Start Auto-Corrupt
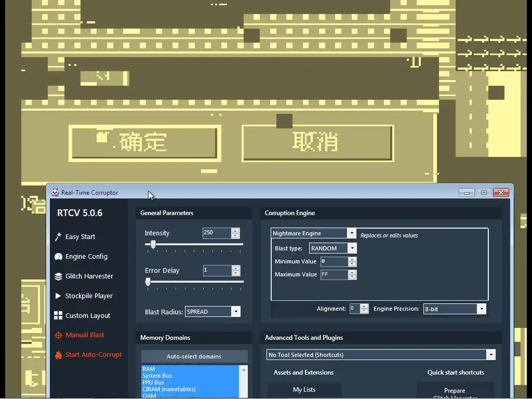 click(x=94, y=355)
